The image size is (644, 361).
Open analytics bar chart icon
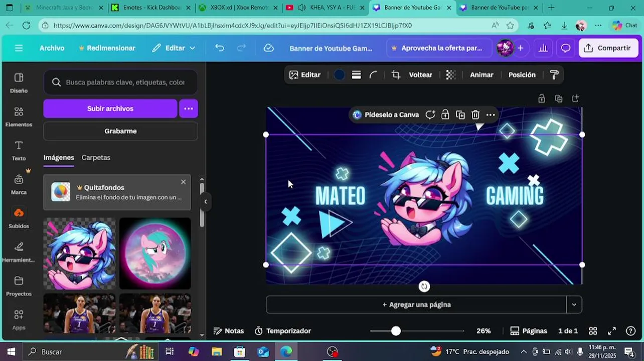click(x=543, y=48)
